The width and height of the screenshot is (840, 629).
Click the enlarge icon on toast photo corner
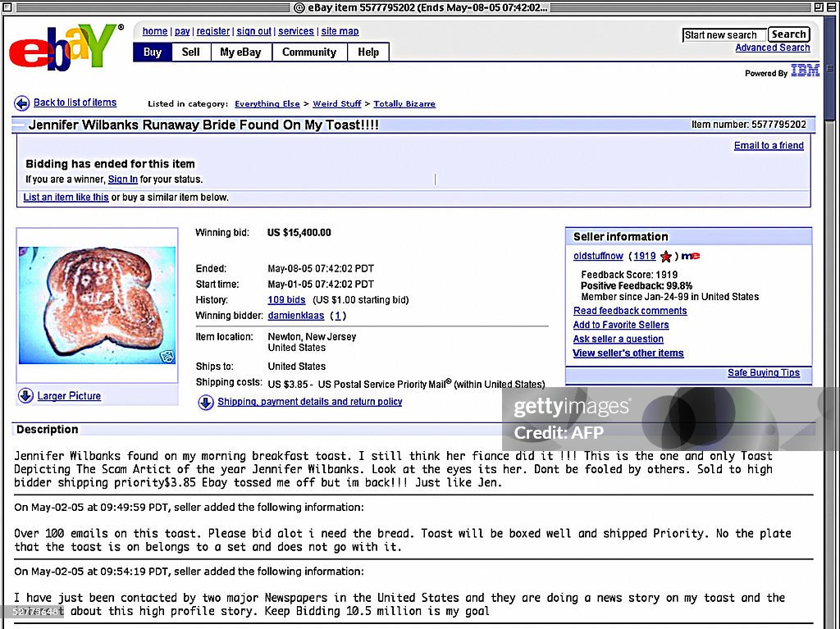click(x=167, y=356)
